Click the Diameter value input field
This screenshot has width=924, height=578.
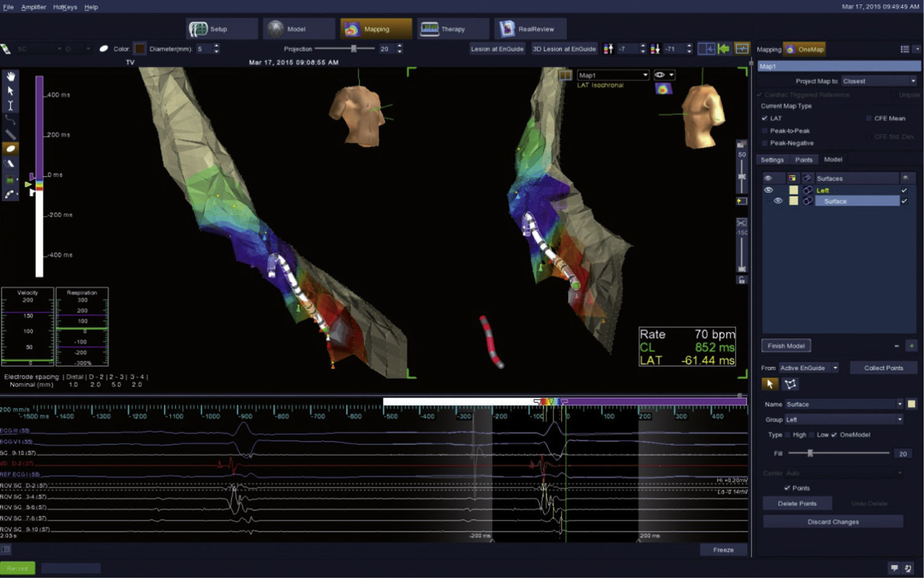203,49
